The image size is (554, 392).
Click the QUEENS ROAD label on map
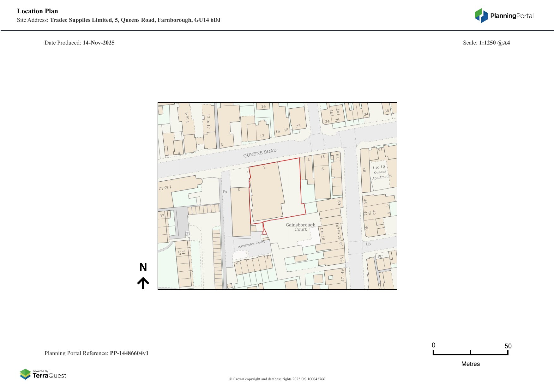pyautogui.click(x=260, y=153)
